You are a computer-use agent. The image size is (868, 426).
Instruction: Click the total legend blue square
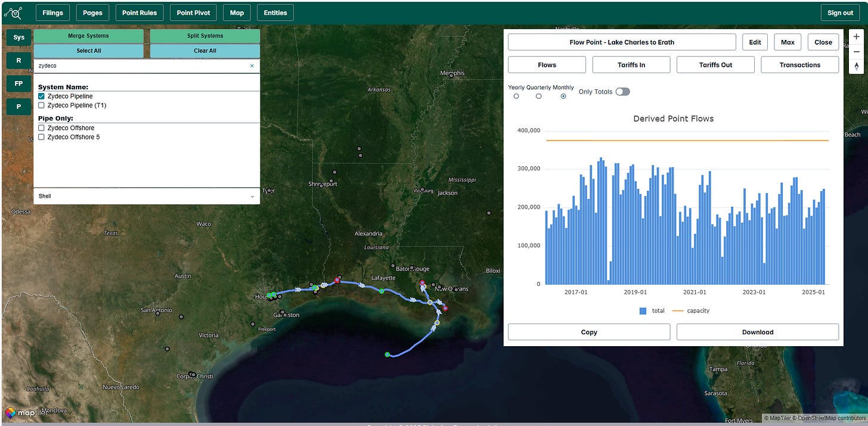643,310
